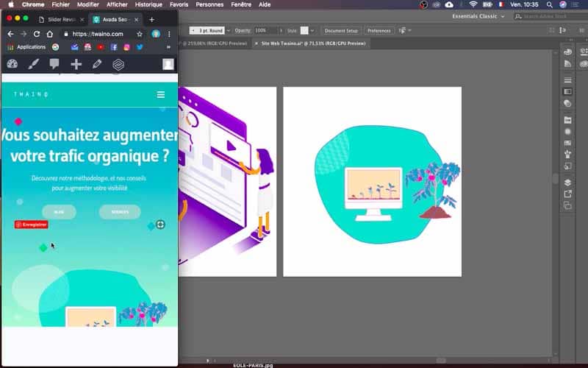Open Chrome's three-dot menu

point(169,34)
